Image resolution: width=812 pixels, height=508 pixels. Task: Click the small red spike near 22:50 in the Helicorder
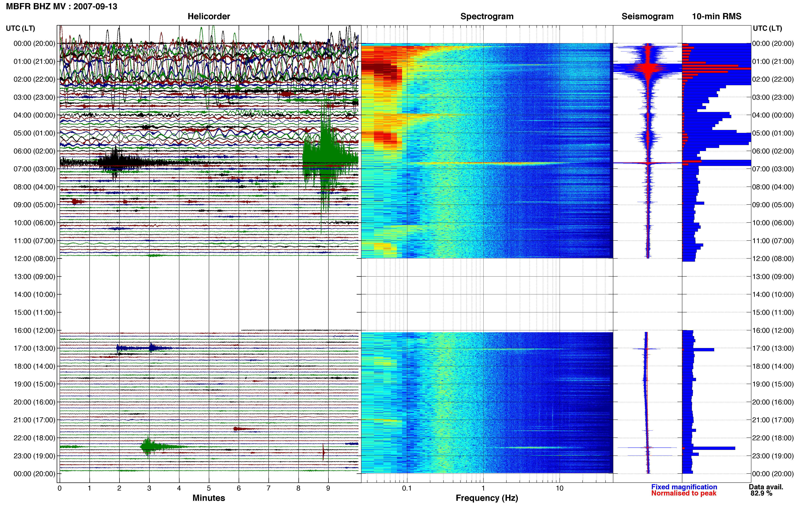pos(323,452)
